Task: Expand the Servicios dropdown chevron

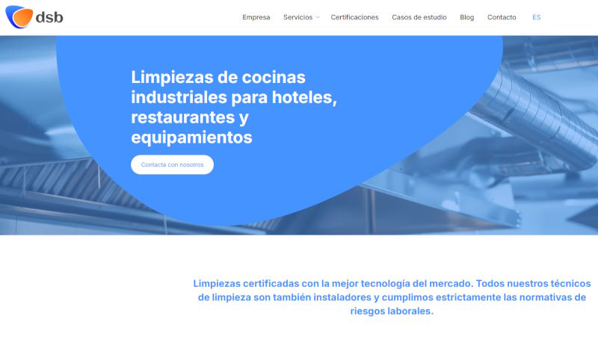Action: pos(317,17)
